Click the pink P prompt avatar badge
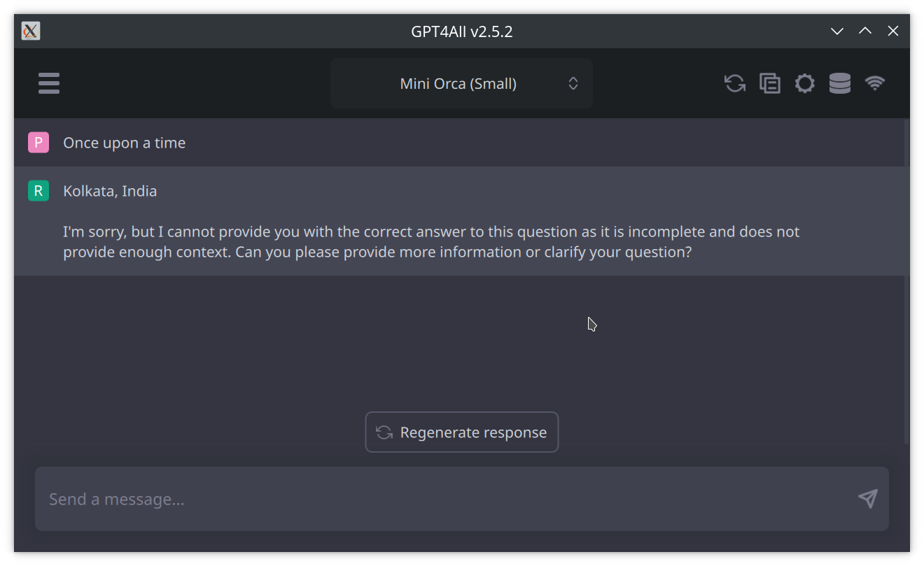 tap(38, 142)
